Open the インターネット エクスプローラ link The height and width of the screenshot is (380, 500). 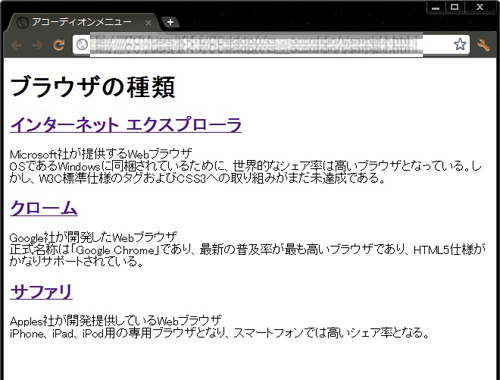[126, 124]
